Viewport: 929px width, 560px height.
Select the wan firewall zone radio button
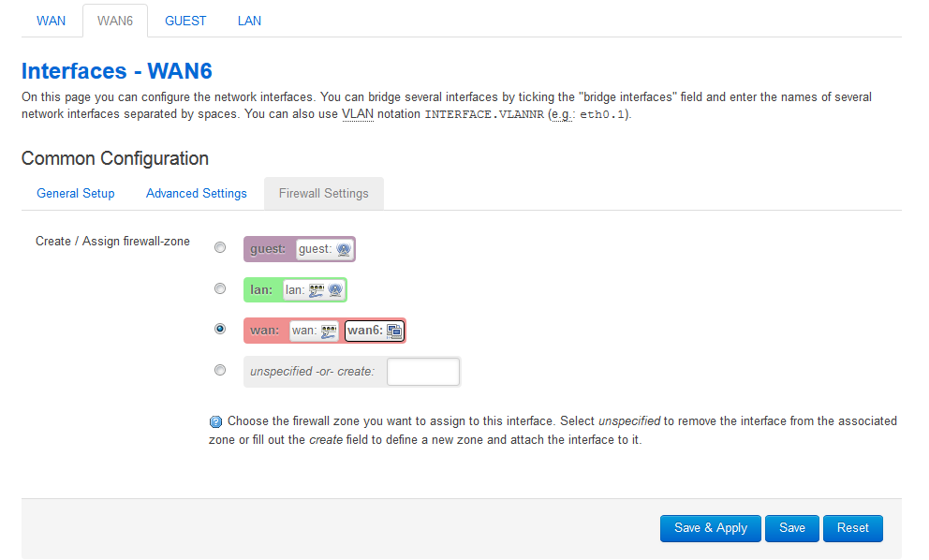[x=220, y=329]
